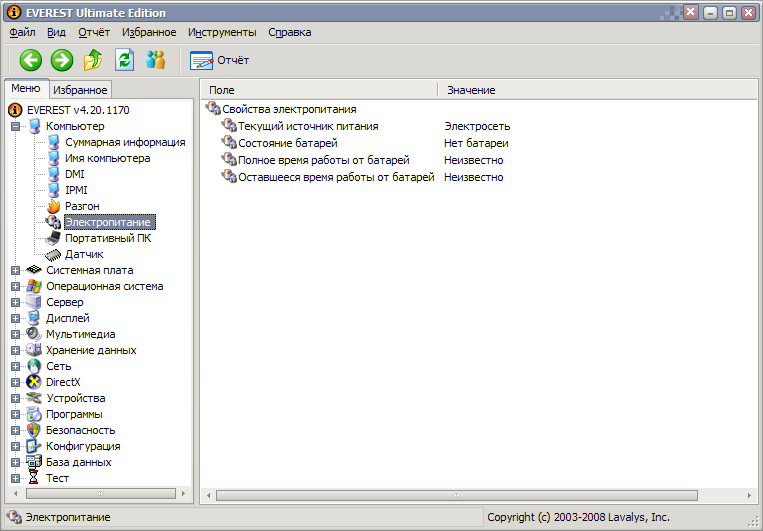
Task: Switch to the Меню tab
Action: 26,88
